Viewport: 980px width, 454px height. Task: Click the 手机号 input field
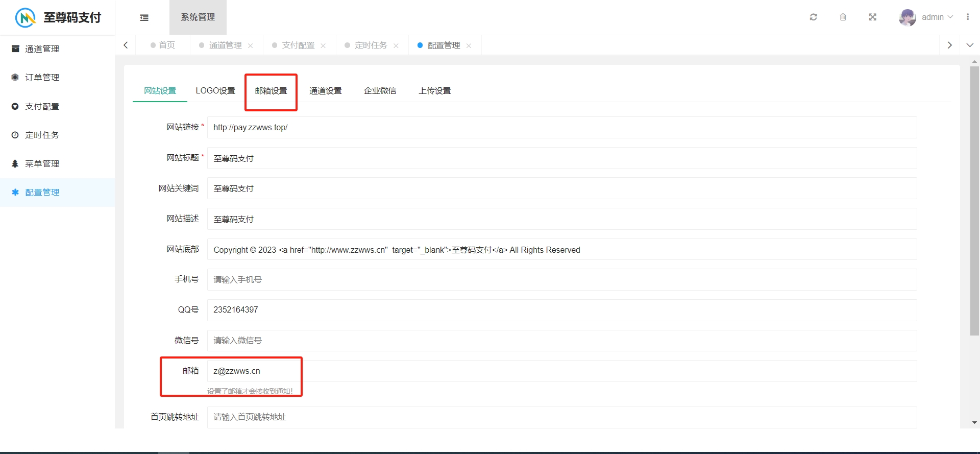coord(561,280)
